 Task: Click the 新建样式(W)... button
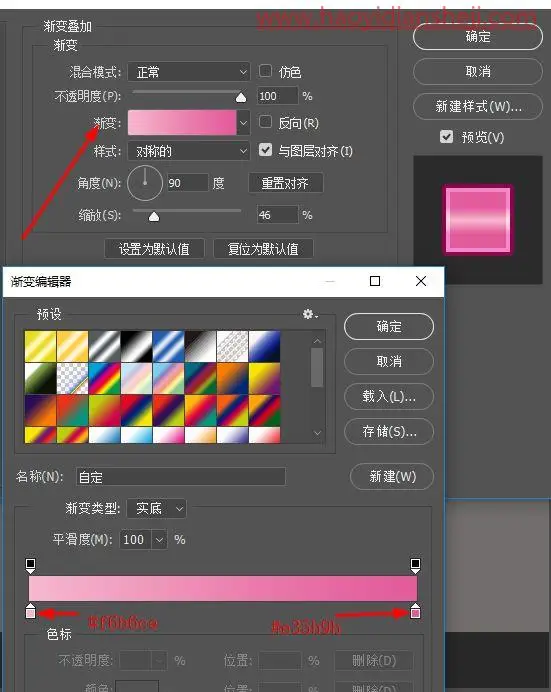(x=478, y=106)
